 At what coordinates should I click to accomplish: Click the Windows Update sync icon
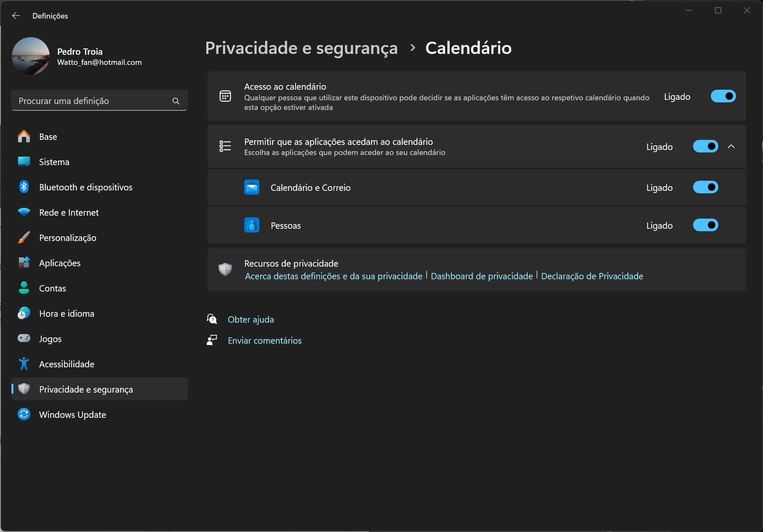point(24,414)
